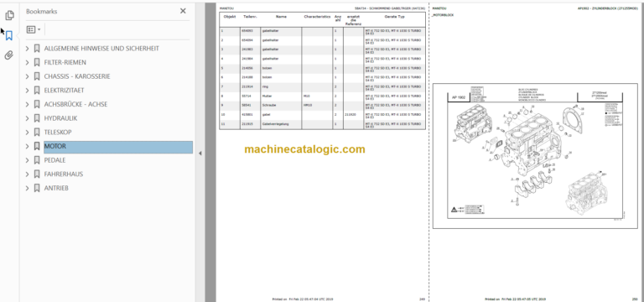
Task: Click the bookmark icon beside ELEKTRIZITAET
Action: tap(37, 91)
